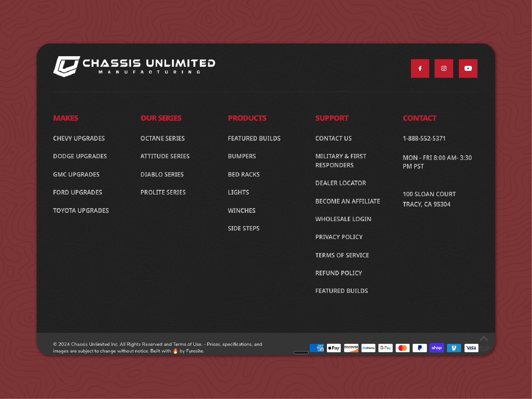Click the Tracy, CA 95304 text
Viewport: 532px width, 399px height.
pyautogui.click(x=427, y=204)
